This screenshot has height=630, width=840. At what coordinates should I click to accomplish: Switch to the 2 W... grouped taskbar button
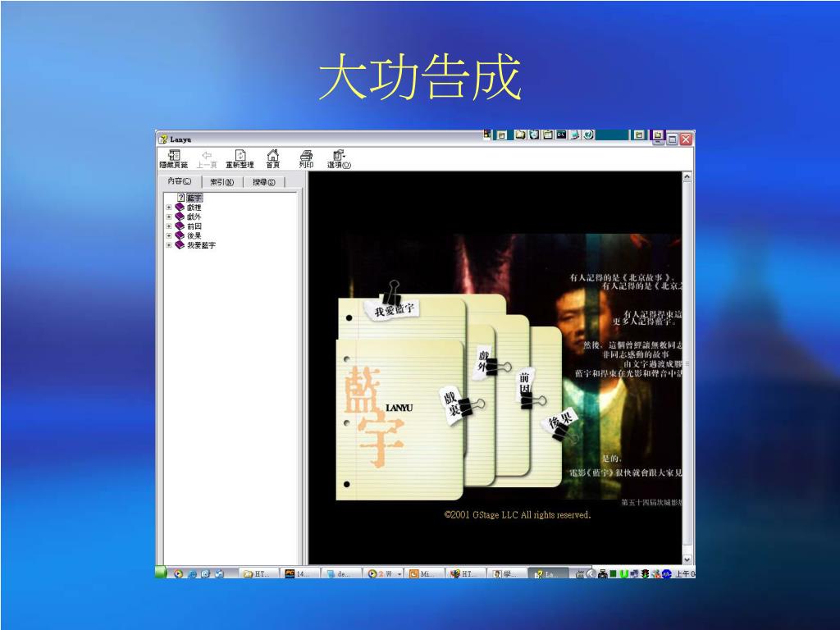[x=384, y=573]
